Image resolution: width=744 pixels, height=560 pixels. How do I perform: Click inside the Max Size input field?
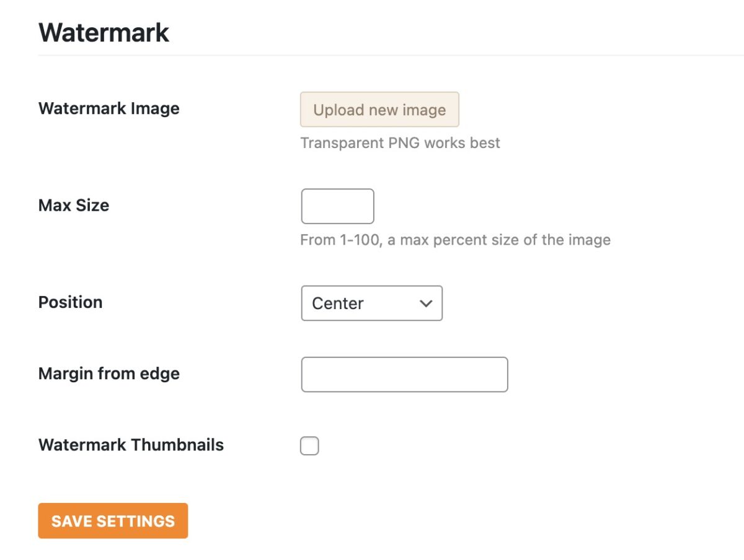point(337,206)
